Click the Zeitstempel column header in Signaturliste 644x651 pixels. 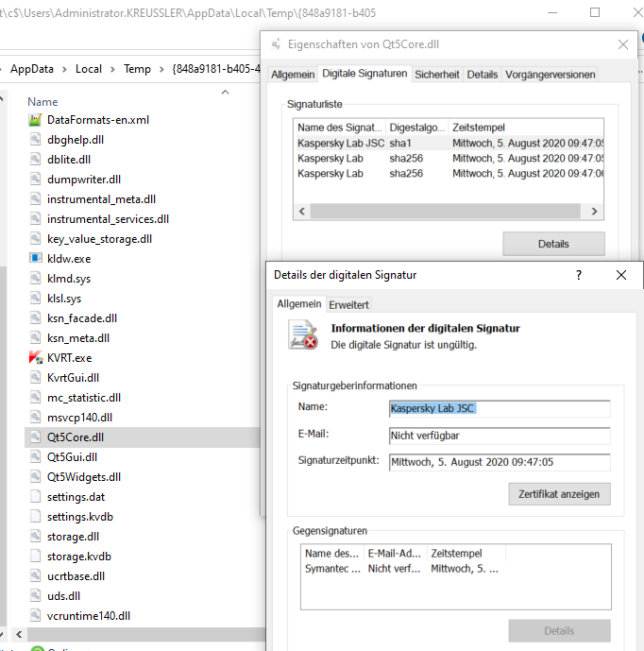479,128
